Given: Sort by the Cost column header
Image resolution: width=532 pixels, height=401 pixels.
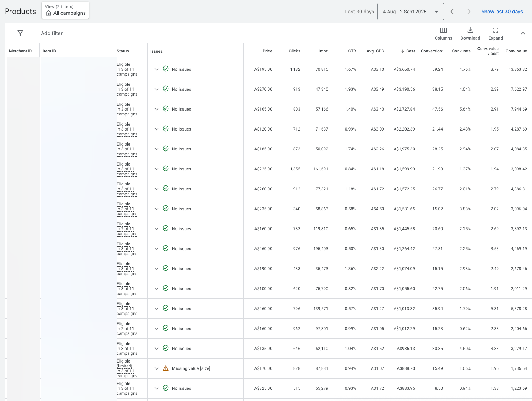Looking at the screenshot, I should coord(408,51).
